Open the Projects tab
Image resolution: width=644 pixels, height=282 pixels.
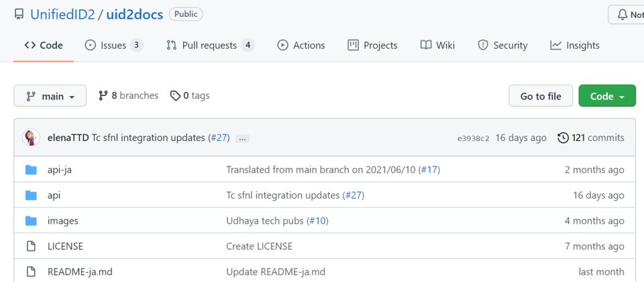coord(372,45)
